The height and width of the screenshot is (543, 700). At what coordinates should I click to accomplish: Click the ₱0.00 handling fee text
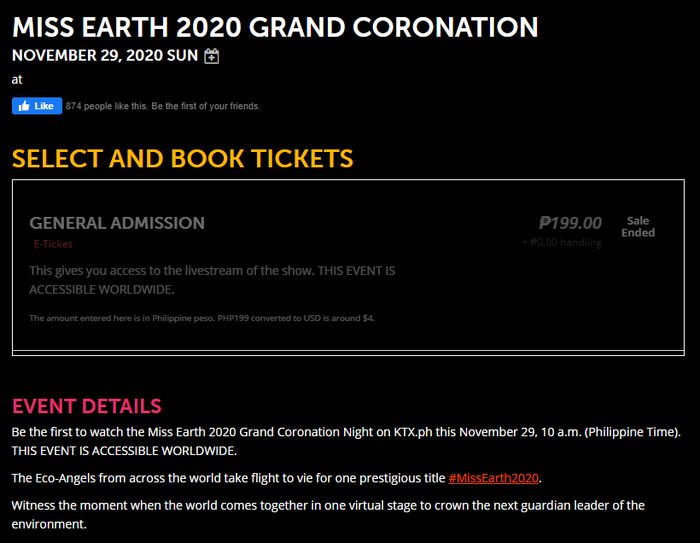coord(562,242)
